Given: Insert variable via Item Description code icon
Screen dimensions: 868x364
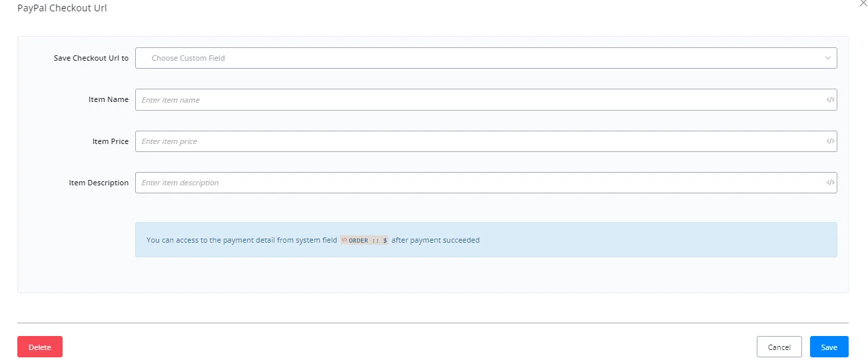Looking at the screenshot, I should [x=830, y=183].
